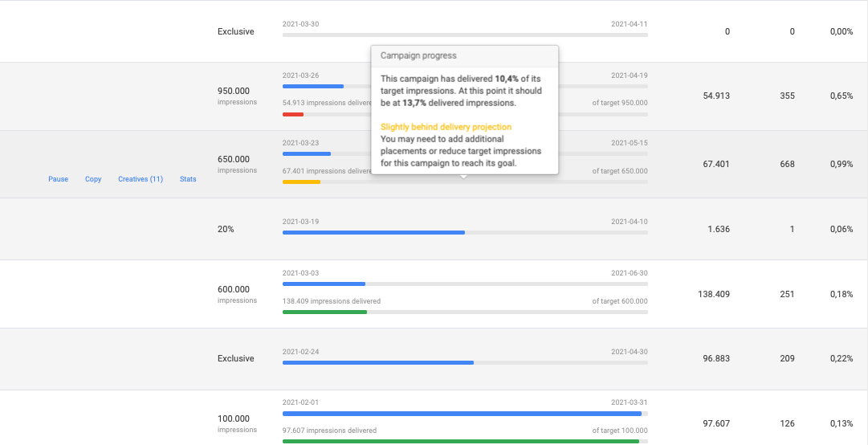The height and width of the screenshot is (445, 868).
Task: Open the Stats link
Action: coord(188,179)
